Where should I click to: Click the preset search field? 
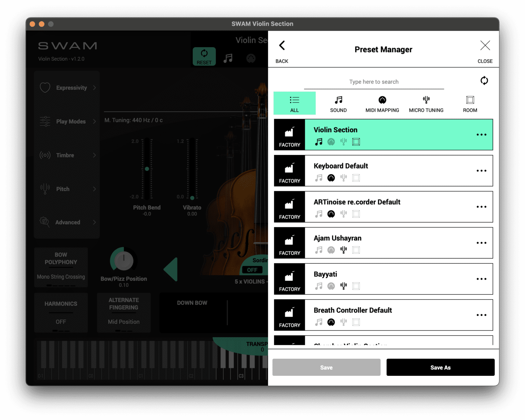(x=374, y=82)
